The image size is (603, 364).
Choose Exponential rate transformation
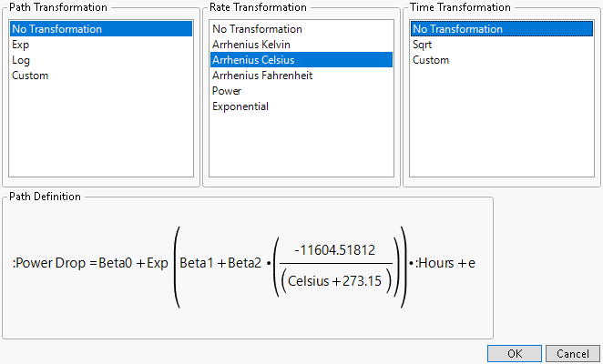pos(240,106)
